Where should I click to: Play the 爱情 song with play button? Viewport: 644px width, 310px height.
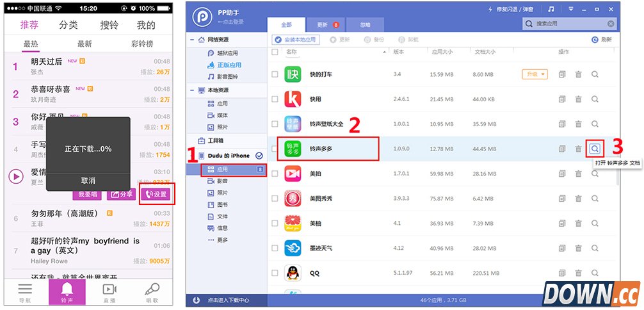[15, 177]
